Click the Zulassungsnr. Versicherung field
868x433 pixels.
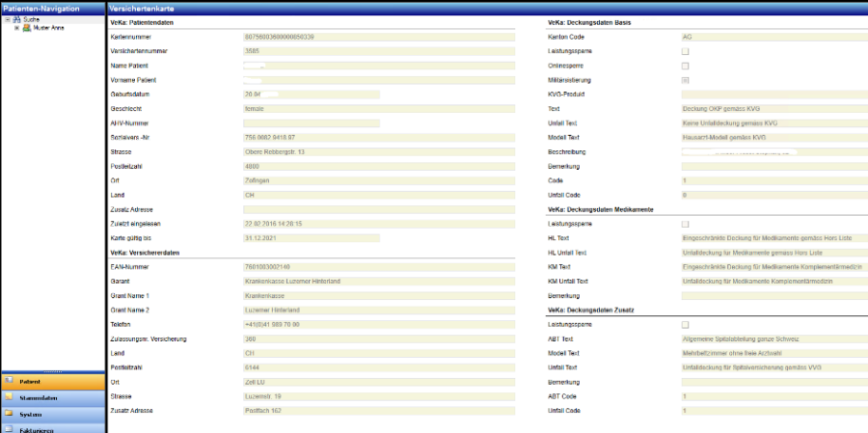tap(379, 338)
